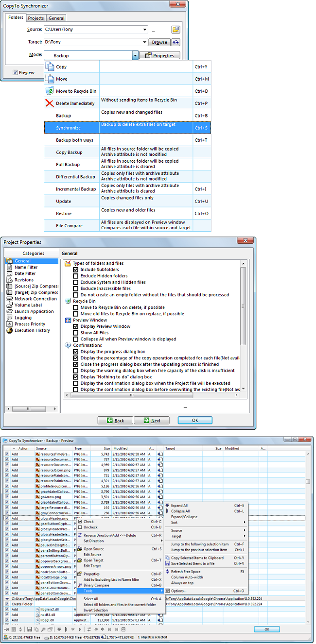The height and width of the screenshot is (644, 316).
Task: Click the General settings vertical scrollbar
Action: click(x=244, y=325)
